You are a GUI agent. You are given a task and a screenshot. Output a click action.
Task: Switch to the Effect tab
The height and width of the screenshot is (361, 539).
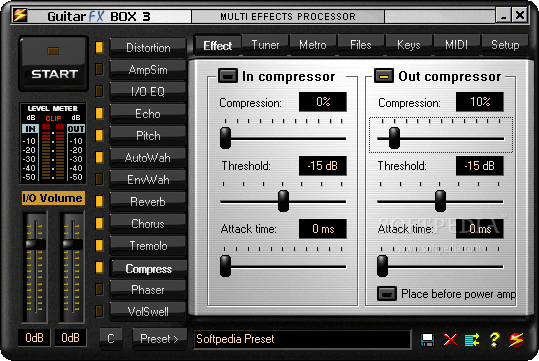tap(218, 45)
